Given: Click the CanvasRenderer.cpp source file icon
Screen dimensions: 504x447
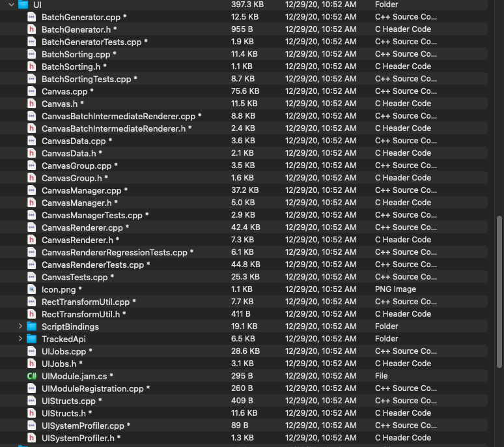Looking at the screenshot, I should (x=31, y=227).
